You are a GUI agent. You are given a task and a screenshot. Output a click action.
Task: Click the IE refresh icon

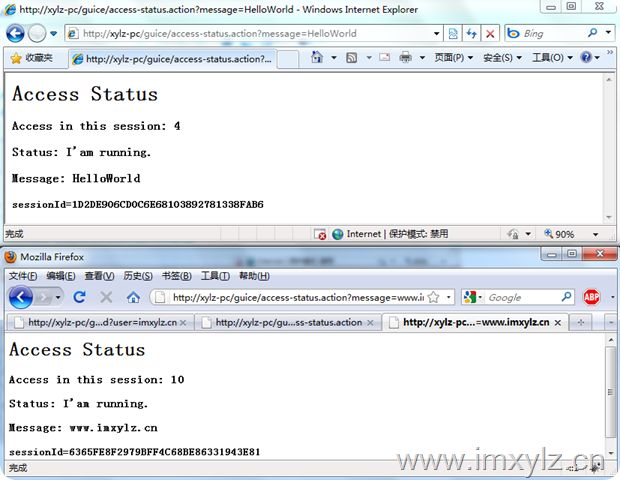(x=471, y=34)
